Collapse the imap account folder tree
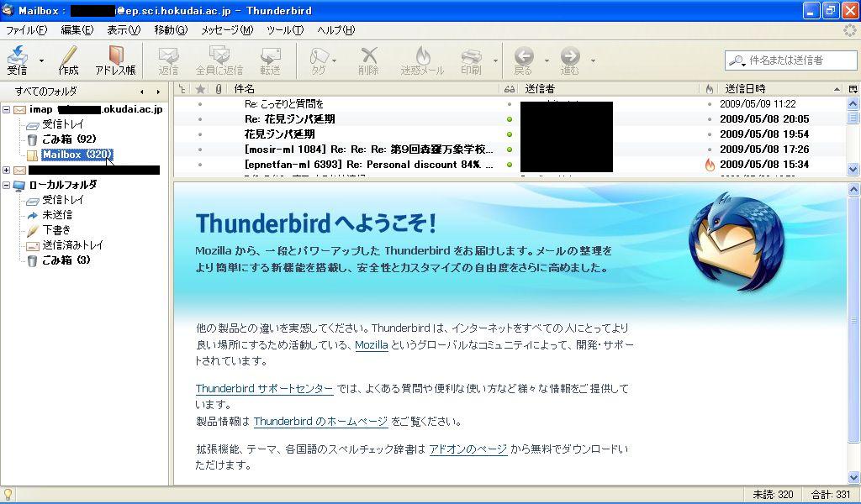The width and height of the screenshot is (861, 504). [x=7, y=109]
